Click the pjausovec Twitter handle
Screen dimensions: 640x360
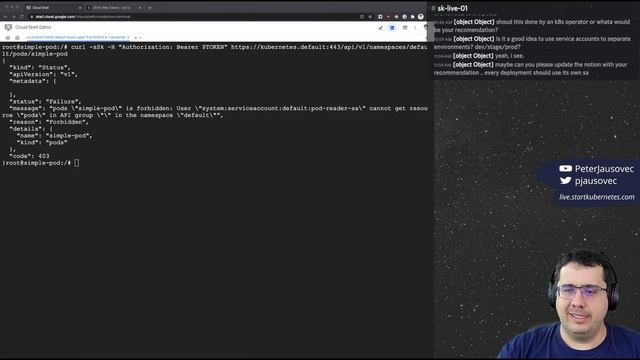(596, 181)
